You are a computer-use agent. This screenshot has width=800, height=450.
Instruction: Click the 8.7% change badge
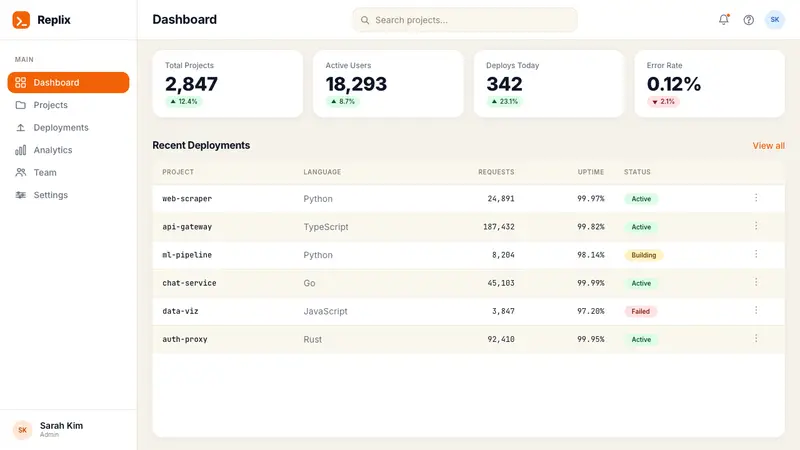(343, 102)
